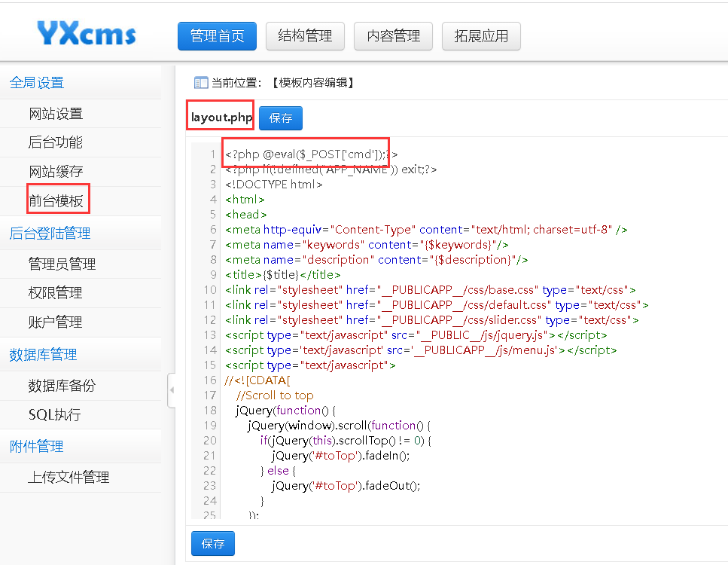Click the layout.php filename field
This screenshot has width=728, height=565.
221,117
